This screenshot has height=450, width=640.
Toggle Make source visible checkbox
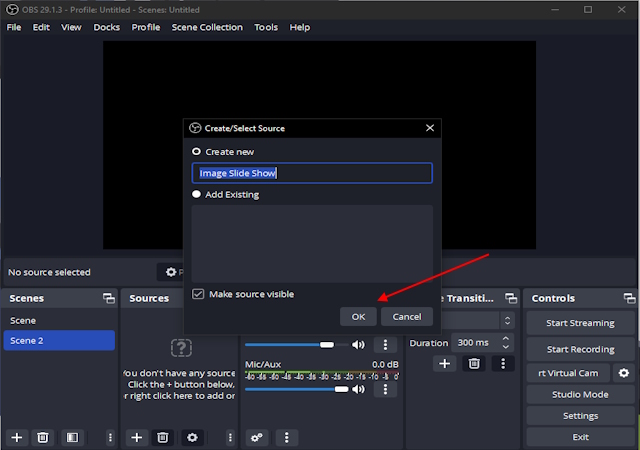(198, 294)
